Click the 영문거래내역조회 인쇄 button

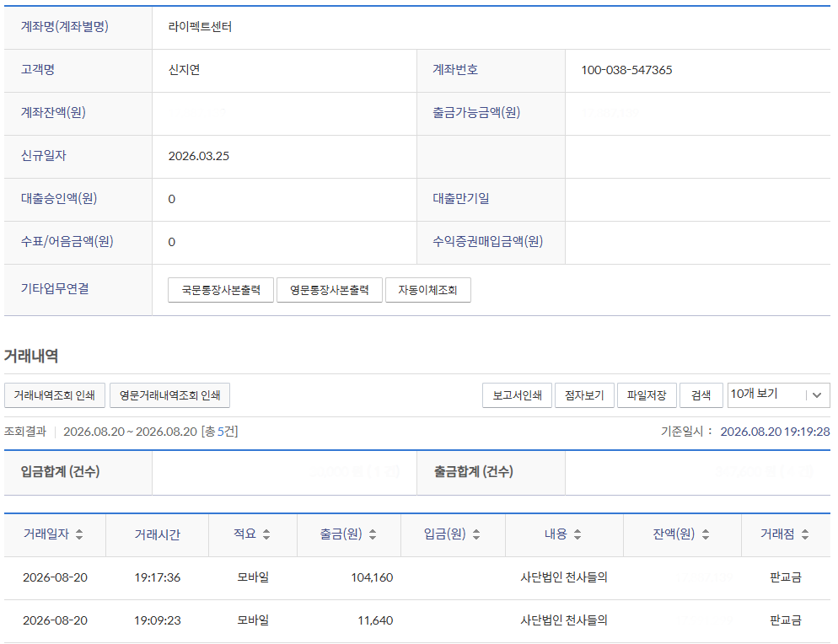(170, 395)
